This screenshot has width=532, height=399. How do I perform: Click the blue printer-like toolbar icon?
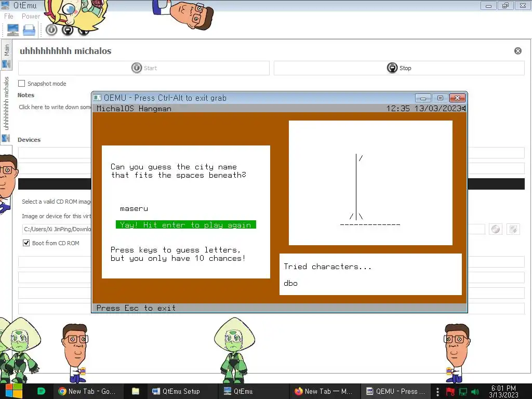click(x=29, y=30)
